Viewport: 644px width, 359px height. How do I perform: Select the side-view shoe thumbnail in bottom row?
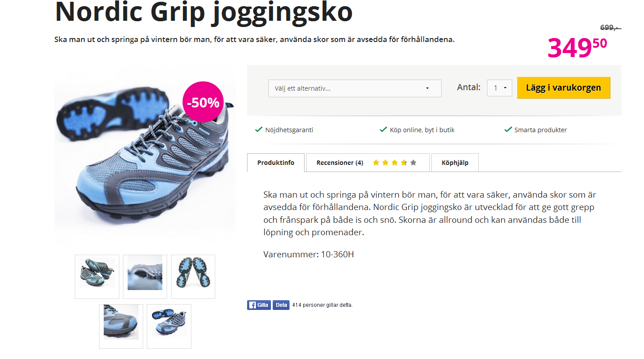(x=121, y=326)
